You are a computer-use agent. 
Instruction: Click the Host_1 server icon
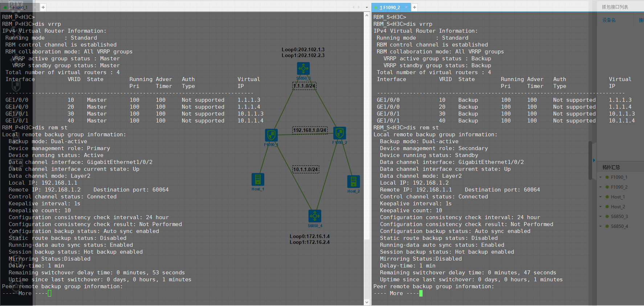[258, 180]
